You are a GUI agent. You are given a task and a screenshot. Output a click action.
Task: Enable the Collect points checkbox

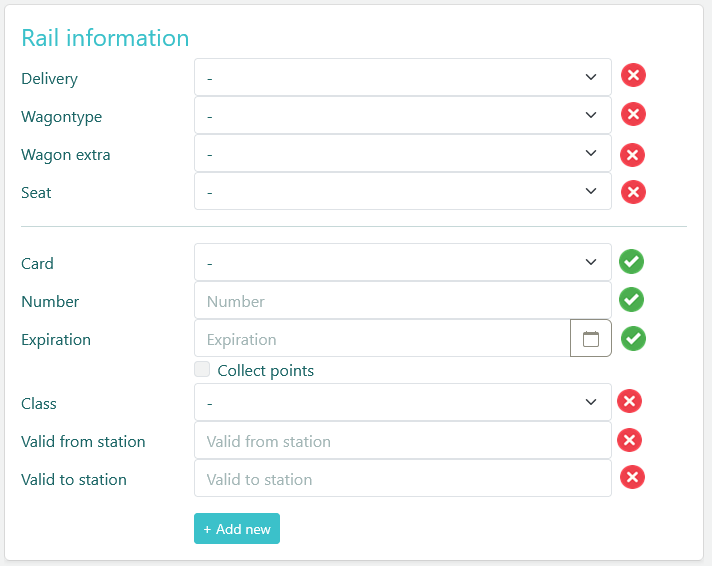203,370
